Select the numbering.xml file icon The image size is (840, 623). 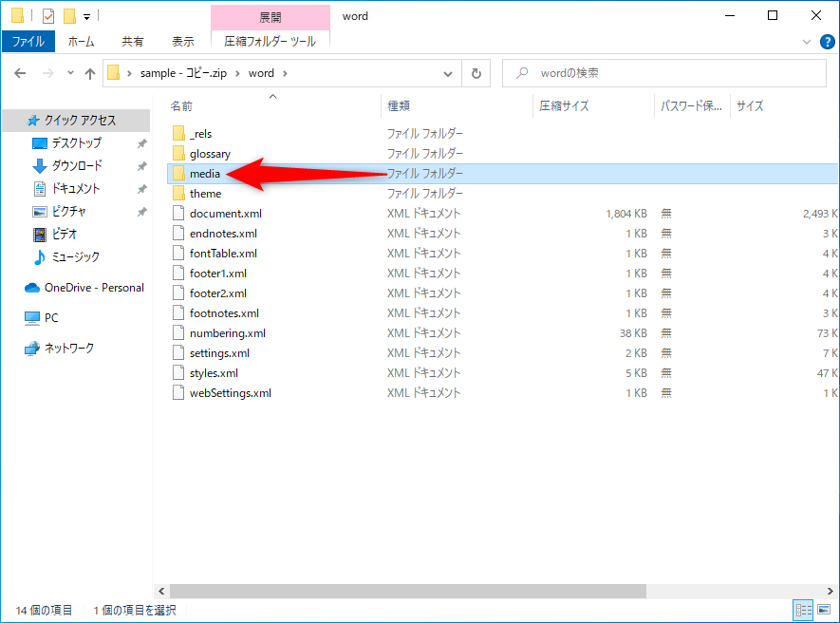click(x=178, y=333)
